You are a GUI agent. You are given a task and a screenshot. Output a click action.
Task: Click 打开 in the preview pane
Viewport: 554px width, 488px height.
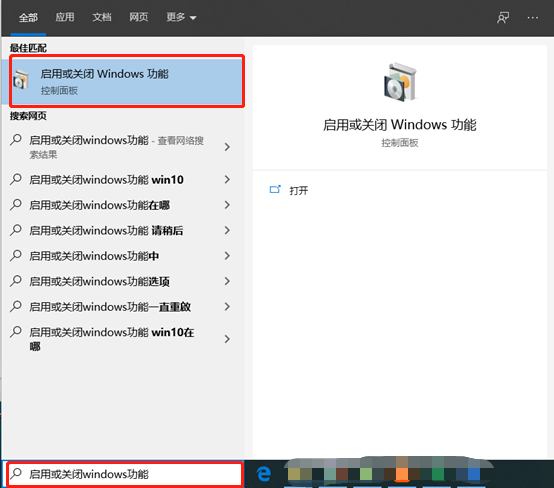click(299, 191)
